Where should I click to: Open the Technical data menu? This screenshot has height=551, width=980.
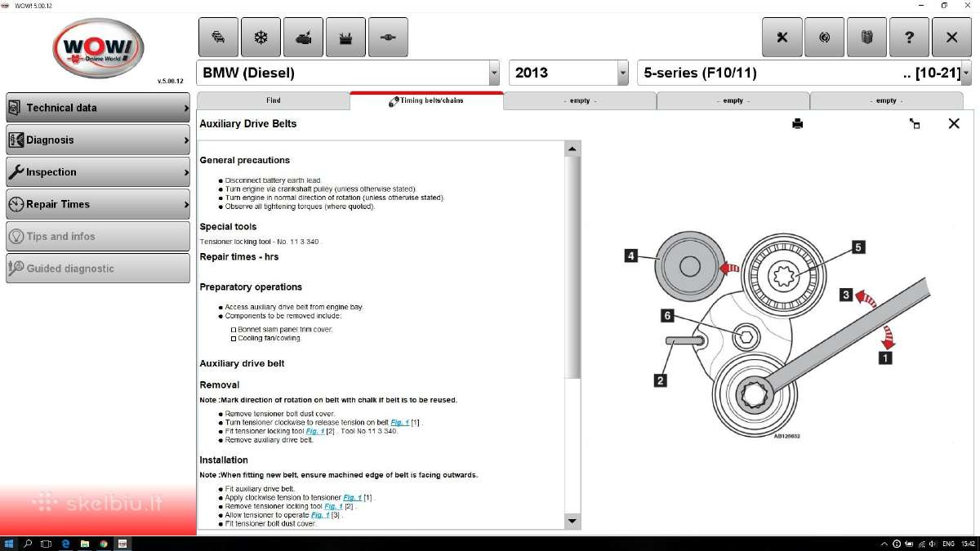pos(98,108)
